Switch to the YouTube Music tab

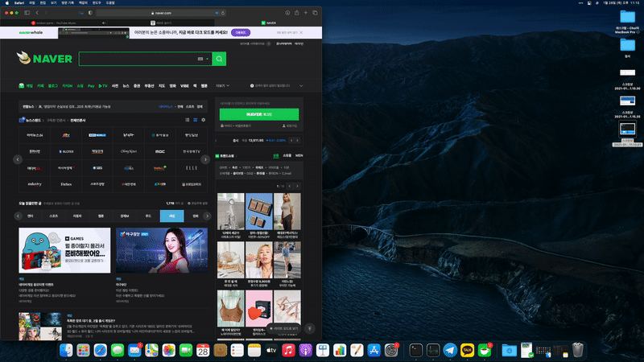pos(54,23)
